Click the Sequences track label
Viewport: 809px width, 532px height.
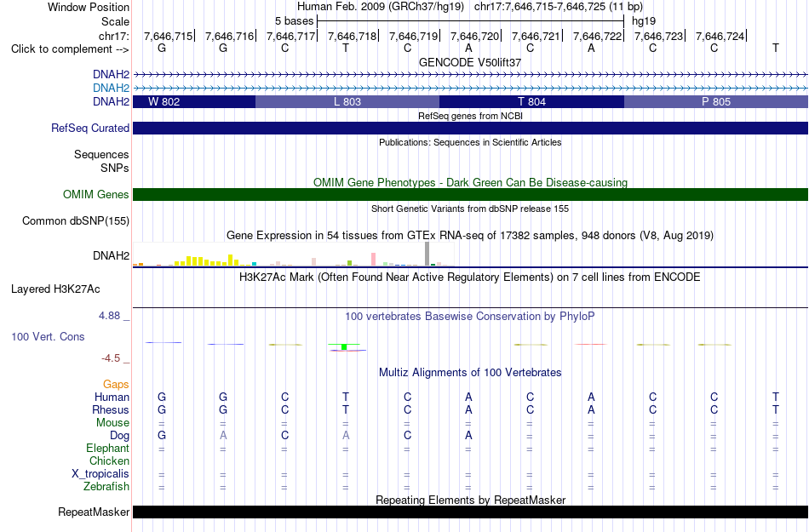[x=101, y=155]
